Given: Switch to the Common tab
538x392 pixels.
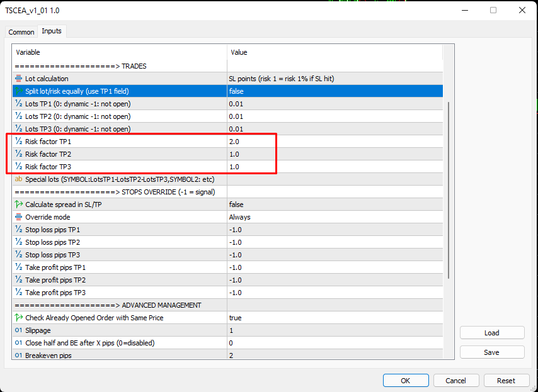Looking at the screenshot, I should (x=21, y=32).
